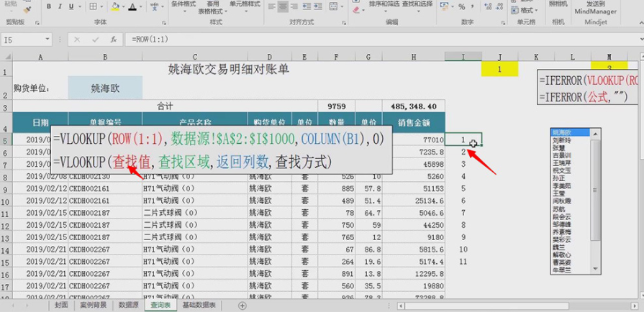Click the list box scroll down arrow

click(596, 268)
